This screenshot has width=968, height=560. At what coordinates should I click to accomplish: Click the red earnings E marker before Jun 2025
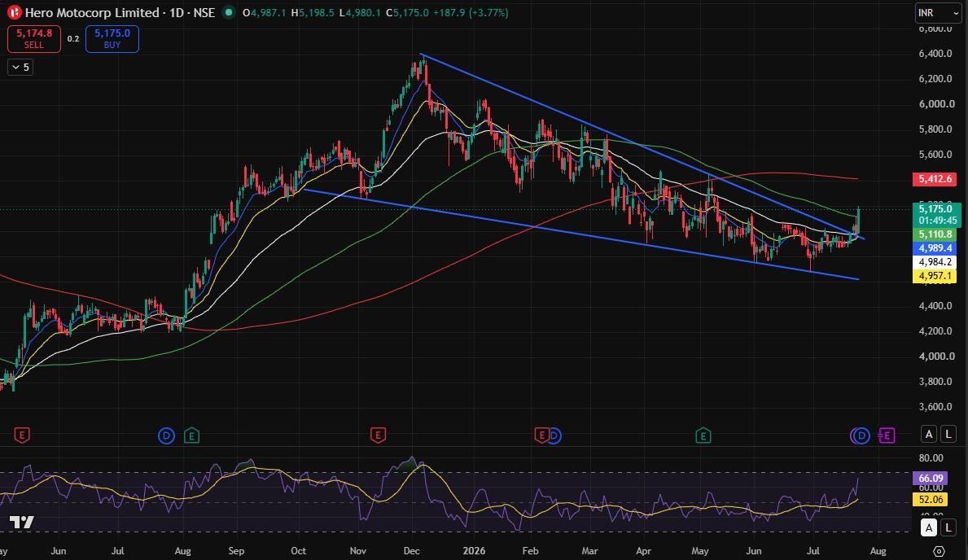(22, 436)
